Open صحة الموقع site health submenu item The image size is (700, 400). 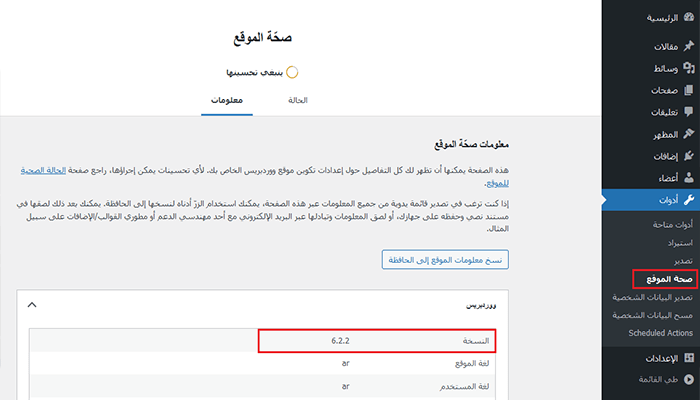669,279
